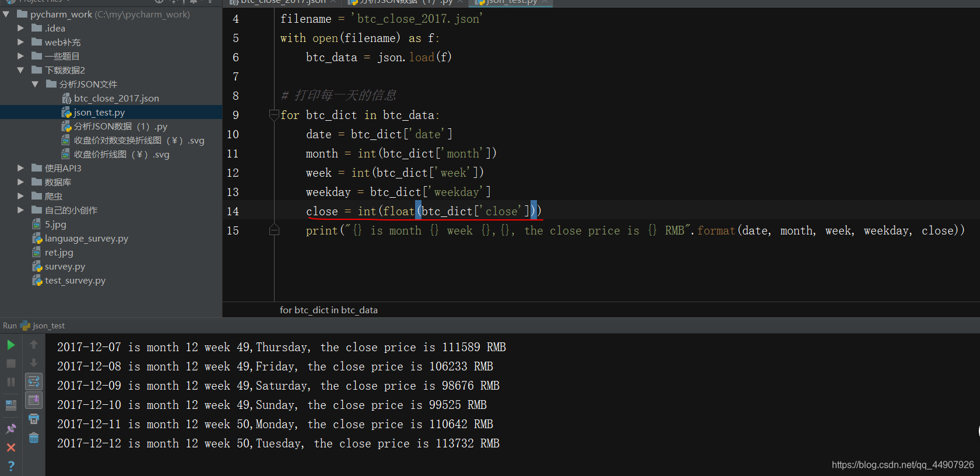Select 收盘价对数变换折线图 (¥) .svg file
The height and width of the screenshot is (476, 980).
[139, 141]
